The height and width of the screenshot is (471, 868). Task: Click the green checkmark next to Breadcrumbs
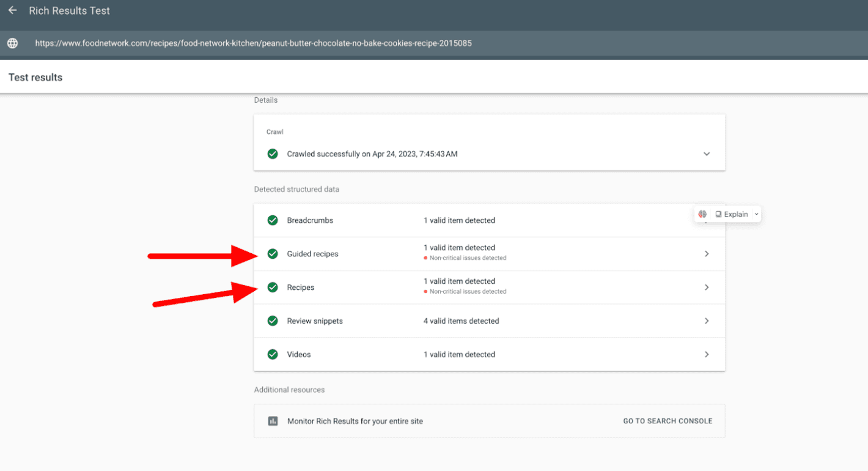273,220
